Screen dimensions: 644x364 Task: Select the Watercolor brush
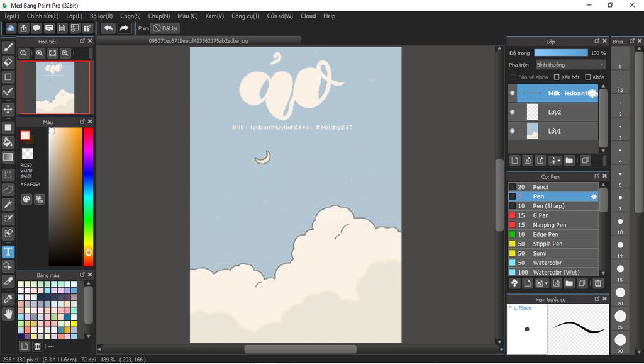click(x=553, y=263)
